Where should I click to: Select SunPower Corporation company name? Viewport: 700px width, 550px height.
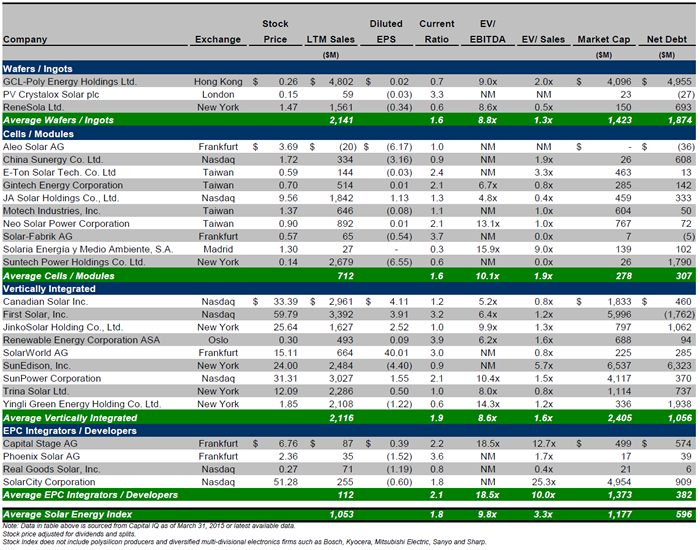tap(52, 379)
